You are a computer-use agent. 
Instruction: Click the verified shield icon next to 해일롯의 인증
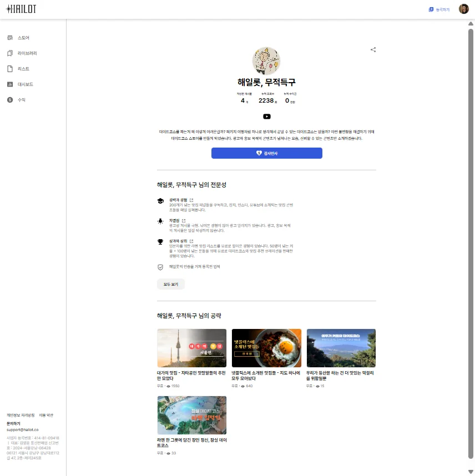(x=161, y=266)
